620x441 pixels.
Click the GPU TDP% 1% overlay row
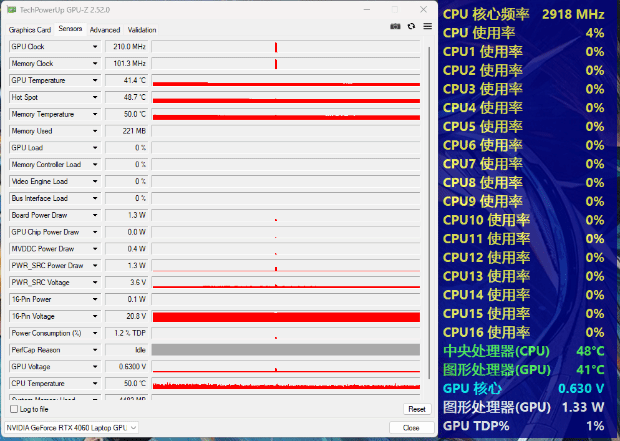click(x=524, y=426)
